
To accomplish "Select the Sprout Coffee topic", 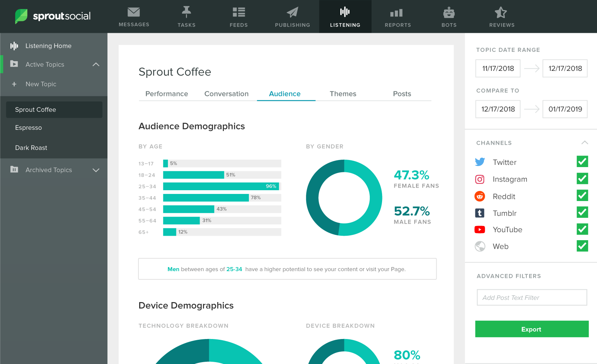I will pyautogui.click(x=54, y=110).
